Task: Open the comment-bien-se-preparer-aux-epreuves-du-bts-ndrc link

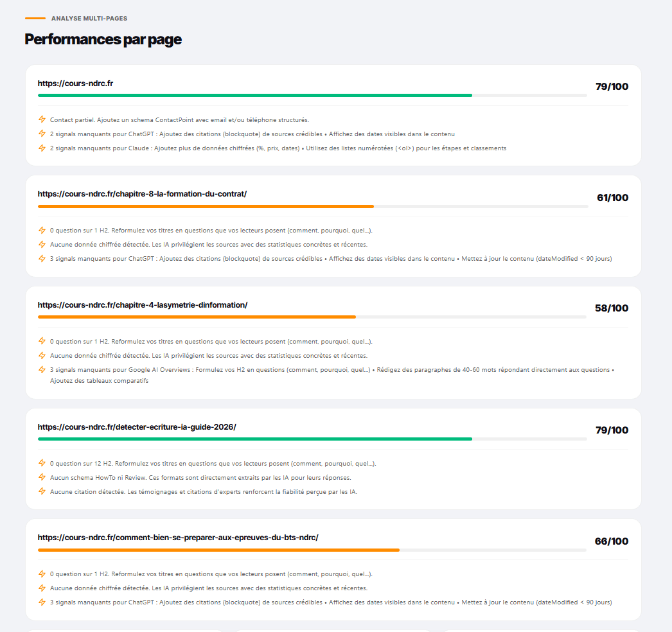Action: [x=178, y=538]
